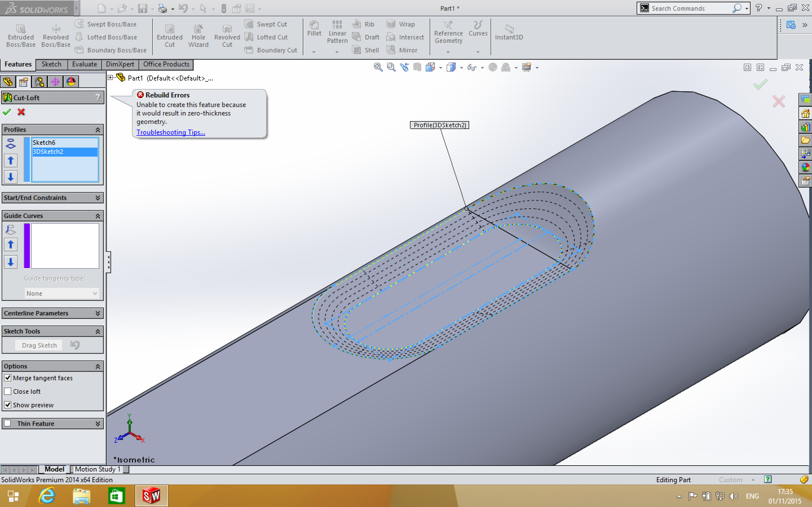Image resolution: width=812 pixels, height=507 pixels.
Task: Click the Mirror feature icon
Action: pyautogui.click(x=391, y=50)
